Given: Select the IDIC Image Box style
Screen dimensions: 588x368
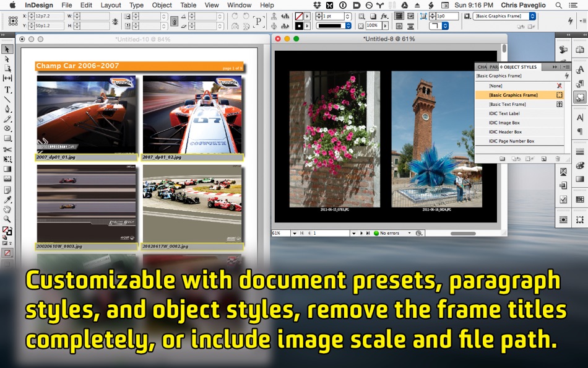Looking at the screenshot, I should click(x=520, y=123).
